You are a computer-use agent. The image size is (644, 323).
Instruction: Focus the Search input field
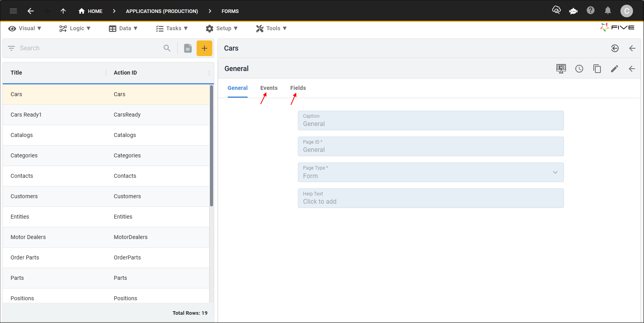(88, 48)
